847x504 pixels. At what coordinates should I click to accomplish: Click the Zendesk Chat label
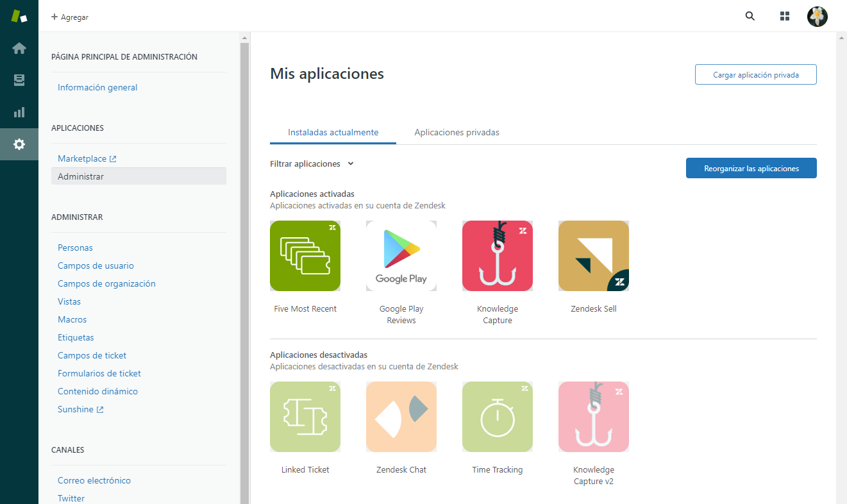pos(401,470)
